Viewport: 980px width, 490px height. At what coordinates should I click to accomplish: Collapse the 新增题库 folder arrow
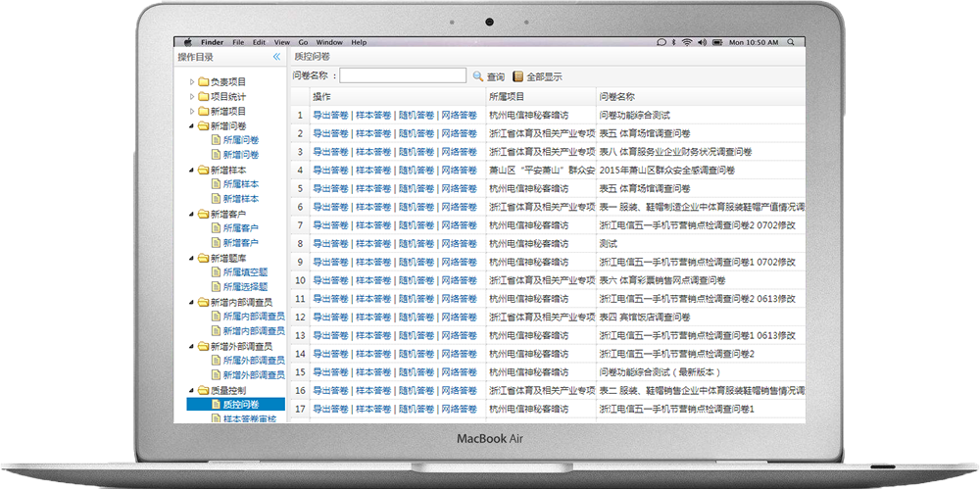[193, 258]
